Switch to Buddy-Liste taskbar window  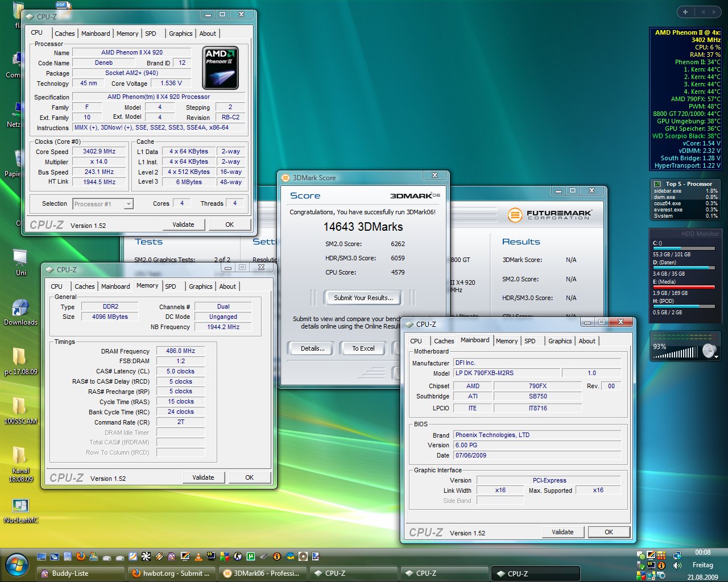click(81, 573)
